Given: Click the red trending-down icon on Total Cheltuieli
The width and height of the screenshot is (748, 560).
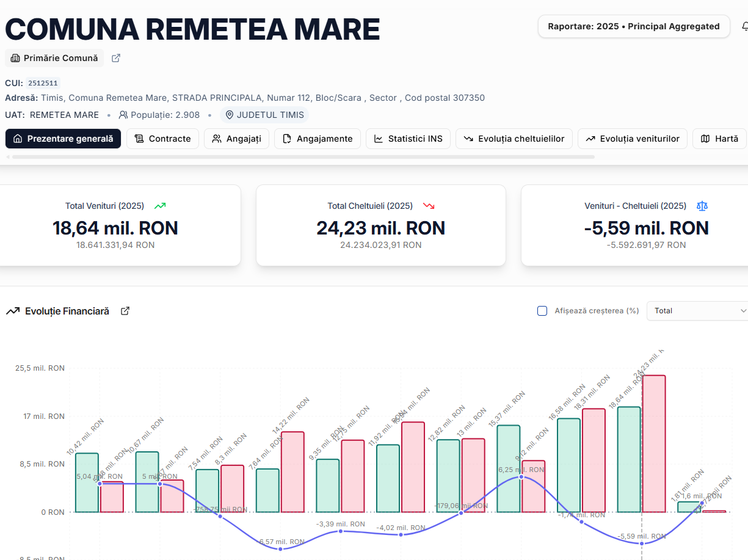Looking at the screenshot, I should 429,206.
